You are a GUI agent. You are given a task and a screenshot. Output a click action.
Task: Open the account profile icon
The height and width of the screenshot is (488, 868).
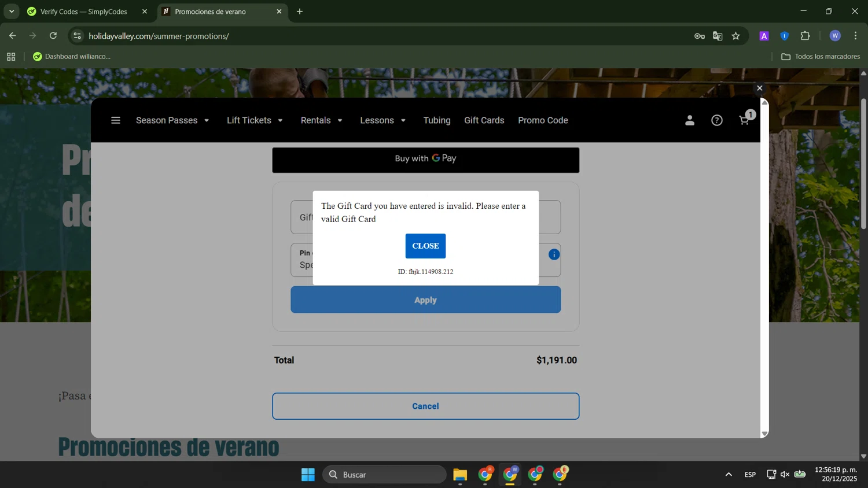point(690,120)
